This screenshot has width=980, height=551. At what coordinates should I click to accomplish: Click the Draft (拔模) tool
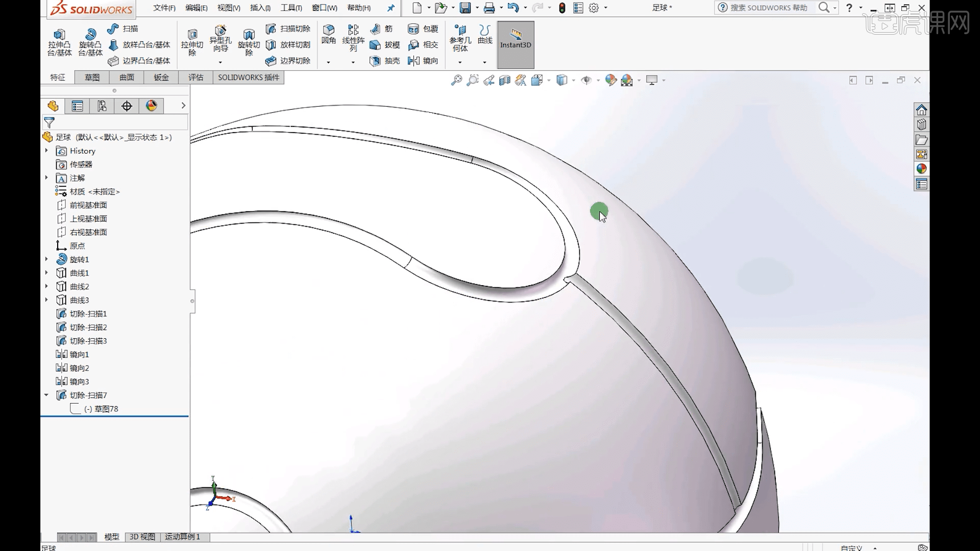click(x=385, y=45)
